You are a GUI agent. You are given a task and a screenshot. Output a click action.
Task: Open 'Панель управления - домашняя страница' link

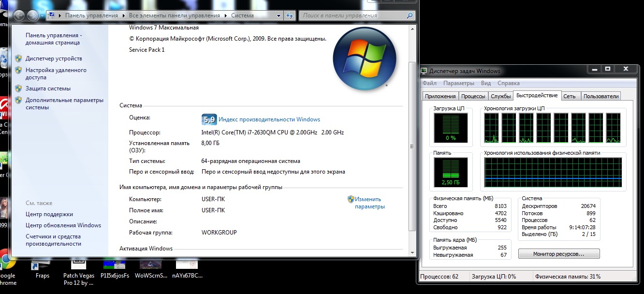coord(54,39)
